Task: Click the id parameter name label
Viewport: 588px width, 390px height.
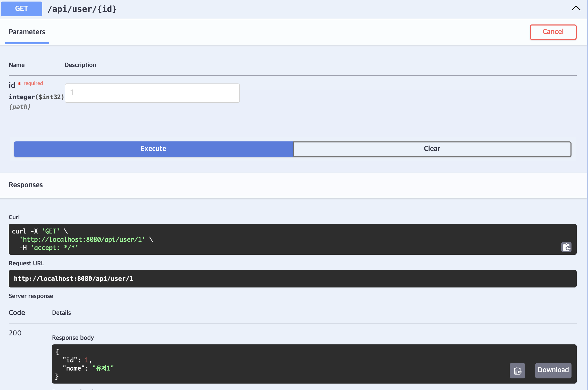Action: pos(12,85)
